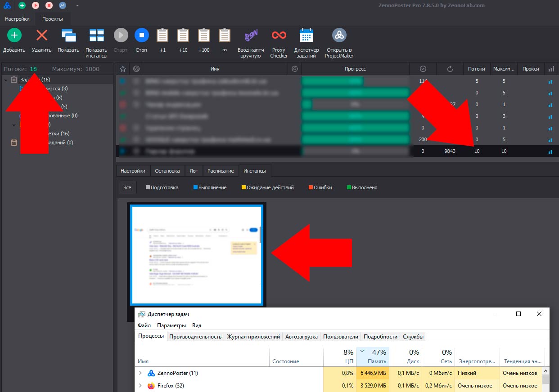Open the Параметры menu in Task Manager

click(171, 325)
